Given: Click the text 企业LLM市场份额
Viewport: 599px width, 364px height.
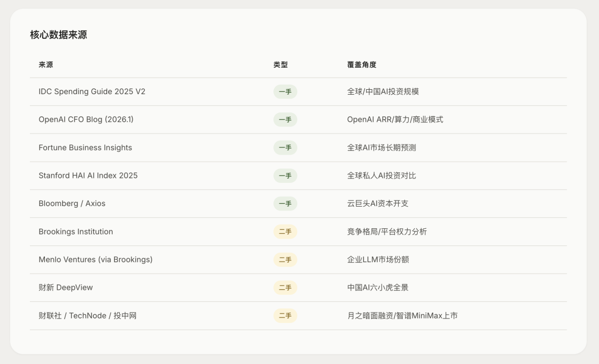Looking at the screenshot, I should (378, 259).
